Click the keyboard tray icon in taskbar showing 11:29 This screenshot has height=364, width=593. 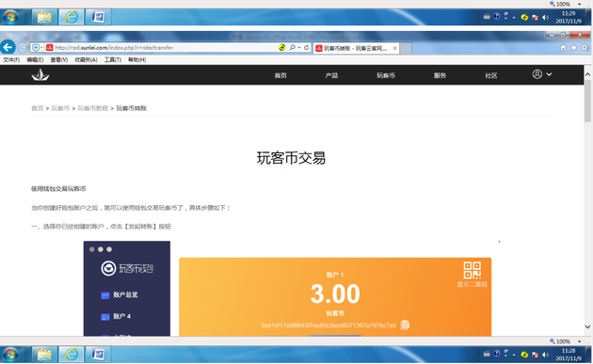tap(487, 16)
